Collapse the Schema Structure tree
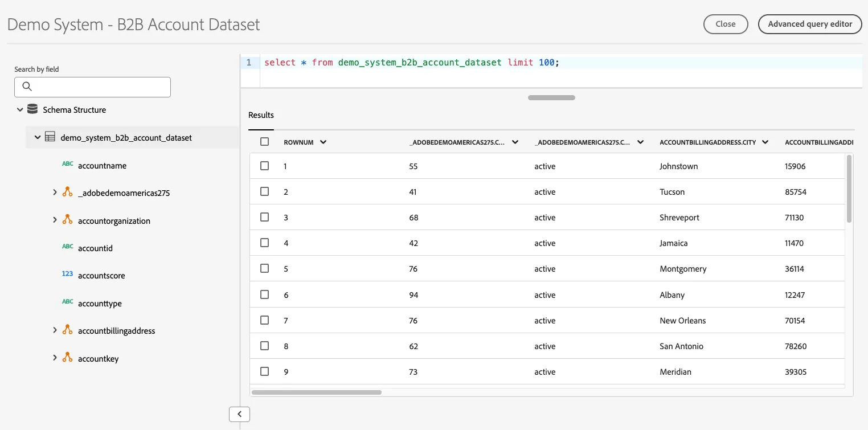 (20, 109)
